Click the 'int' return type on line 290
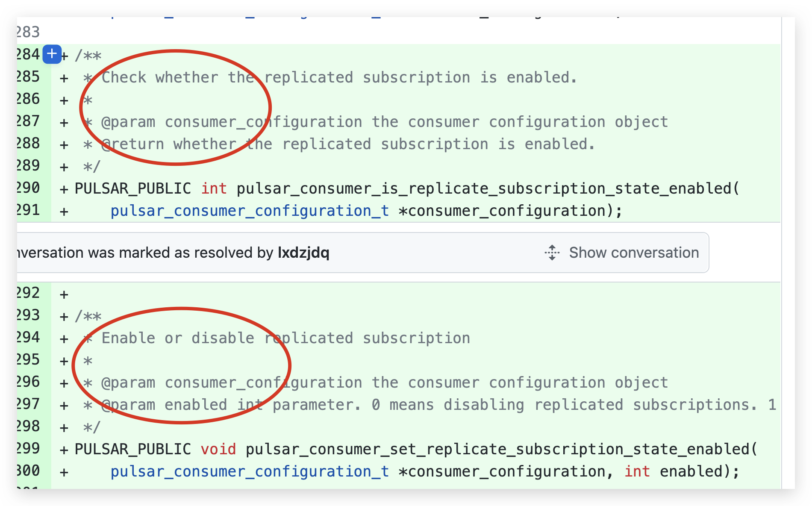The width and height of the screenshot is (812, 506). [214, 189]
